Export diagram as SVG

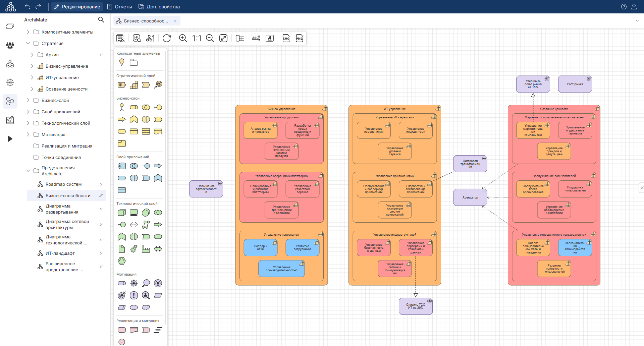(x=286, y=38)
